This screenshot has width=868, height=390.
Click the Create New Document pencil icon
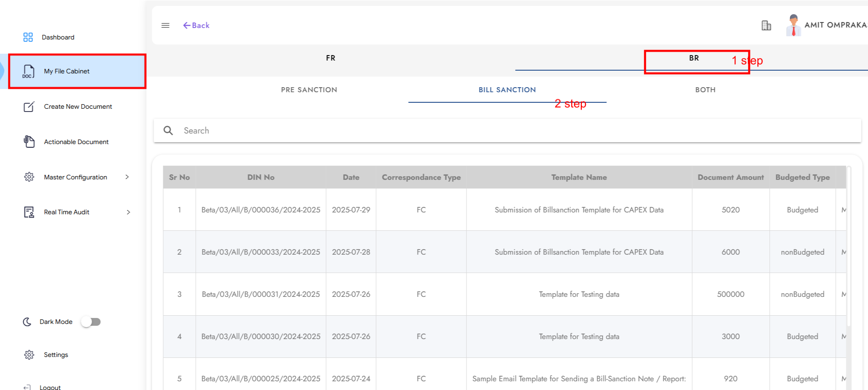pos(29,106)
